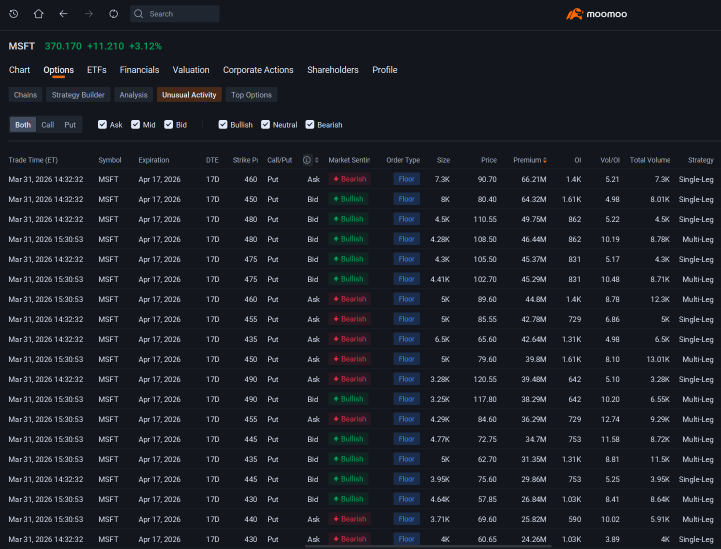Focus the Search input field
This screenshot has height=549, width=721.
click(175, 14)
